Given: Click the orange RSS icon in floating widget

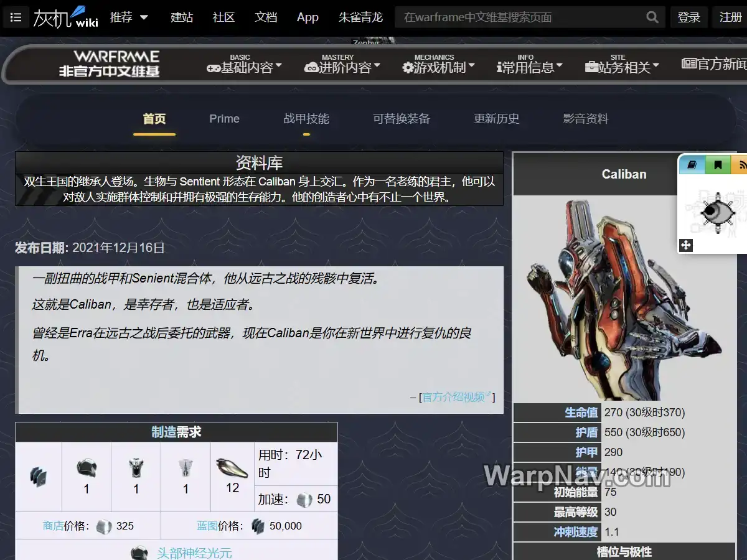Looking at the screenshot, I should [x=740, y=165].
